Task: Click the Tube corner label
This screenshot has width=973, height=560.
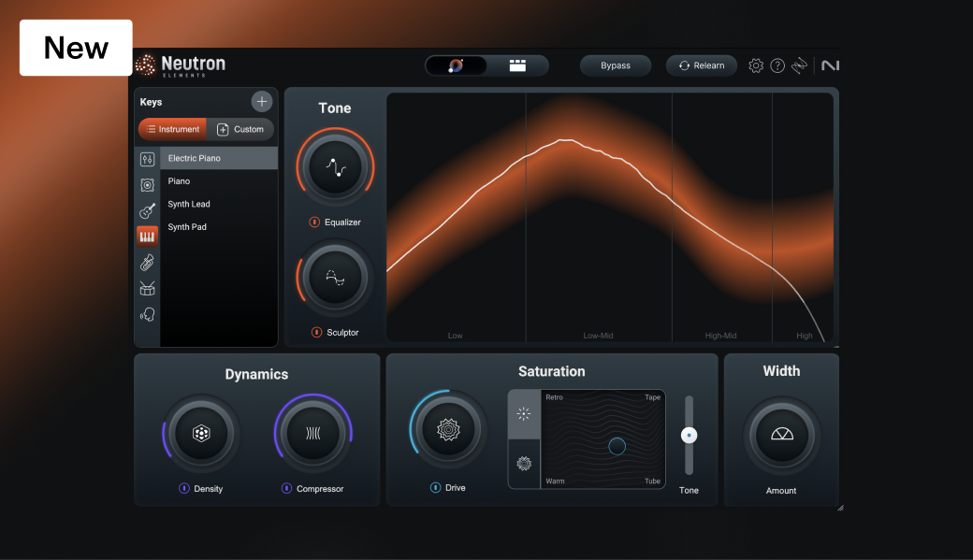Action: pos(652,481)
